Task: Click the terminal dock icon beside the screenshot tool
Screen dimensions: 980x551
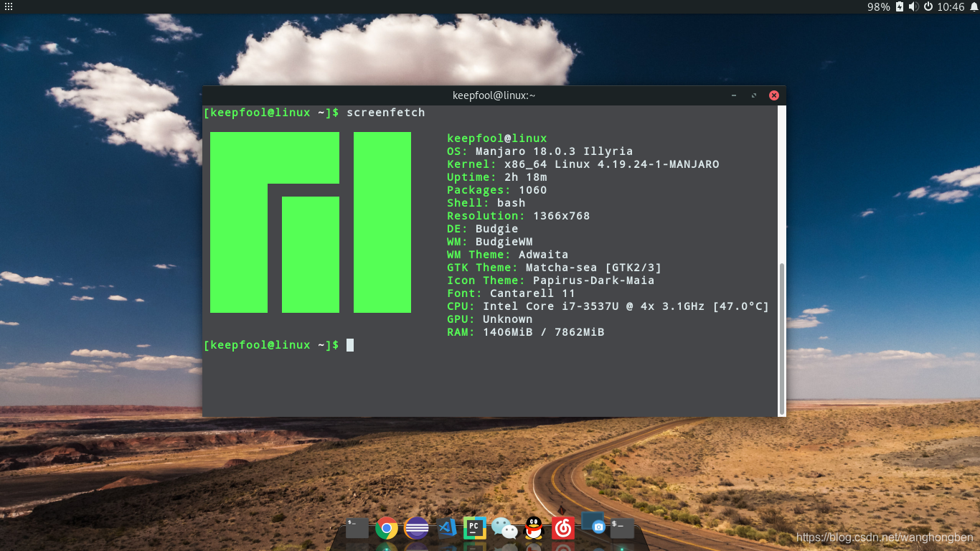Action: pyautogui.click(x=622, y=528)
